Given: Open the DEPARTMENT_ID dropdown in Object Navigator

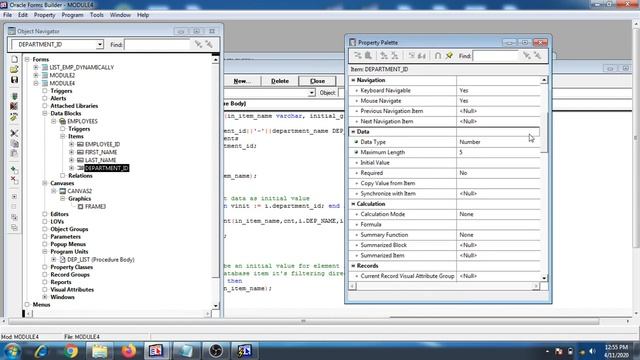Looking at the screenshot, I should pos(100,44).
